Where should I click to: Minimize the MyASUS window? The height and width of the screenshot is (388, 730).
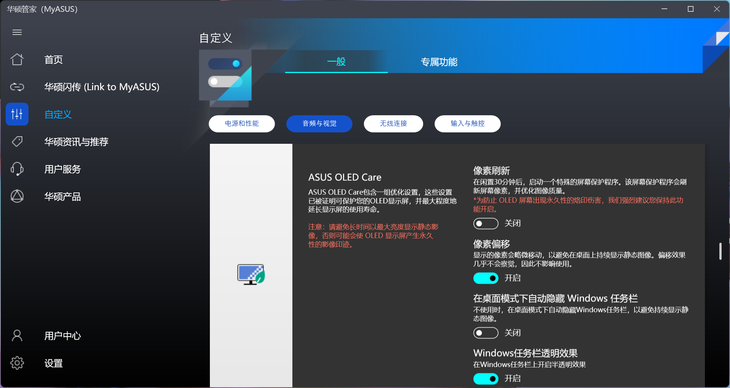point(665,9)
